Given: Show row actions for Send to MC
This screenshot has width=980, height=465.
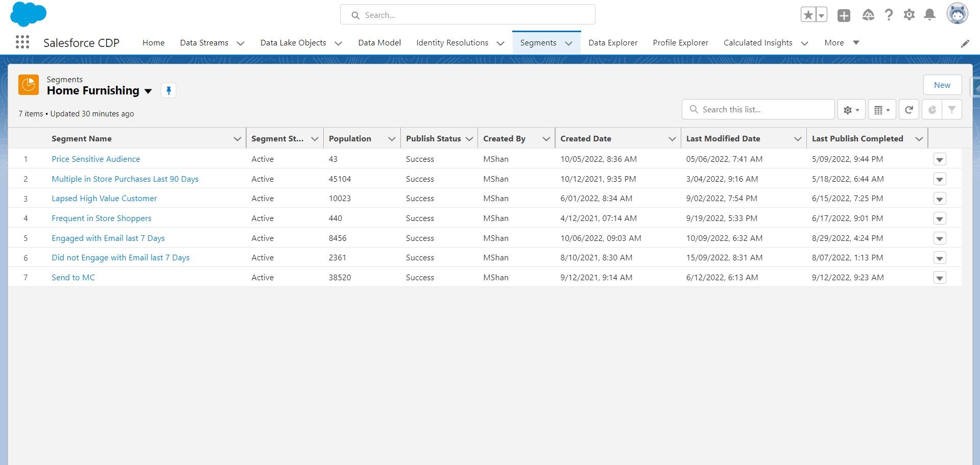Looking at the screenshot, I should click(940, 278).
